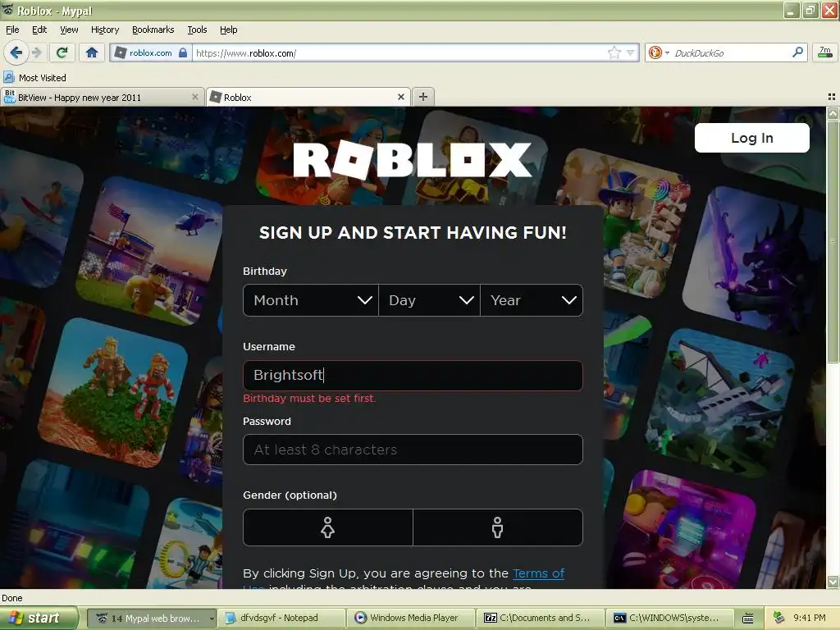This screenshot has height=630, width=840.
Task: Switch to the C:\WINDOWS\syste command prompt window
Action: point(669,619)
